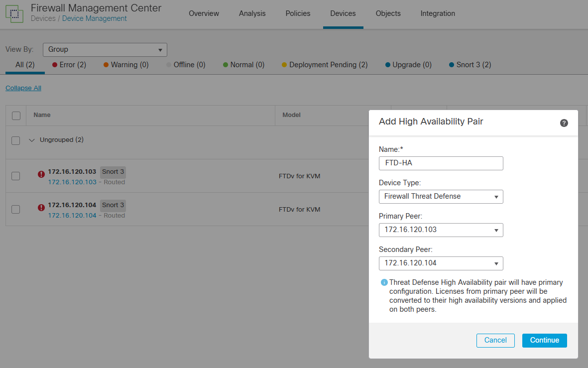Click the error status icon for 172.16.120.104
The image size is (588, 368).
(x=41, y=208)
